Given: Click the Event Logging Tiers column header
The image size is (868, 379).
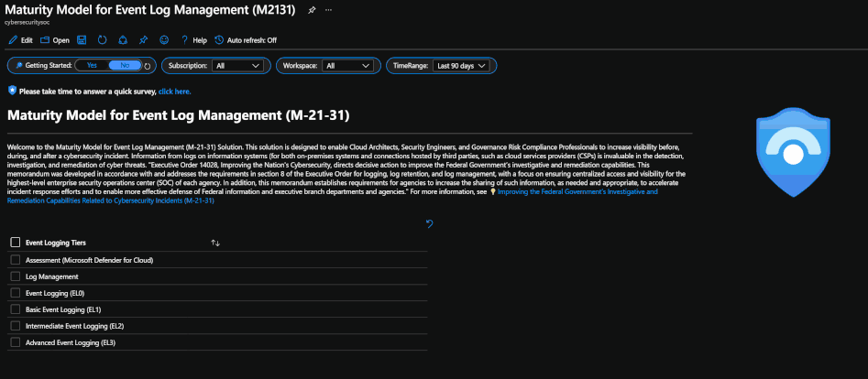Looking at the screenshot, I should point(56,243).
